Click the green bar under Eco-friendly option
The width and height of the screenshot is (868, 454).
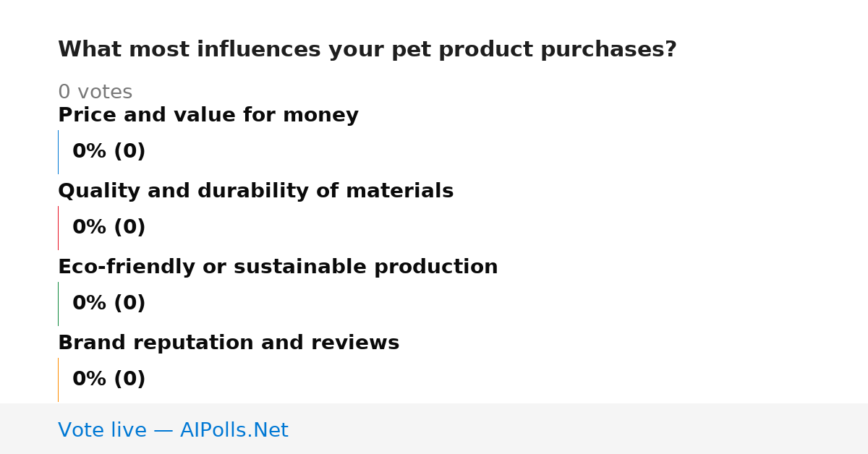58,304
